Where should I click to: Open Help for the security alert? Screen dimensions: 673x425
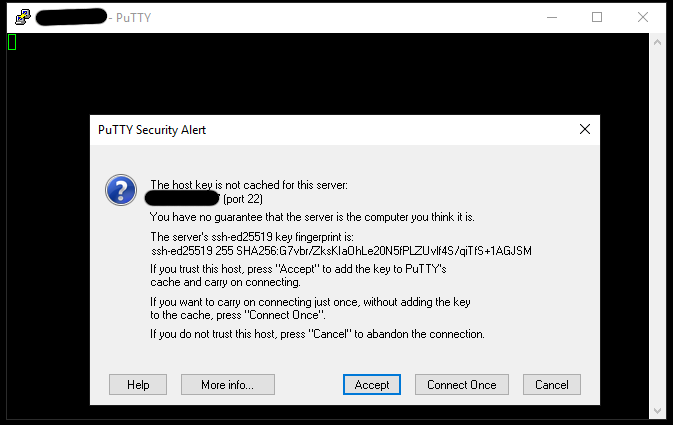(138, 385)
